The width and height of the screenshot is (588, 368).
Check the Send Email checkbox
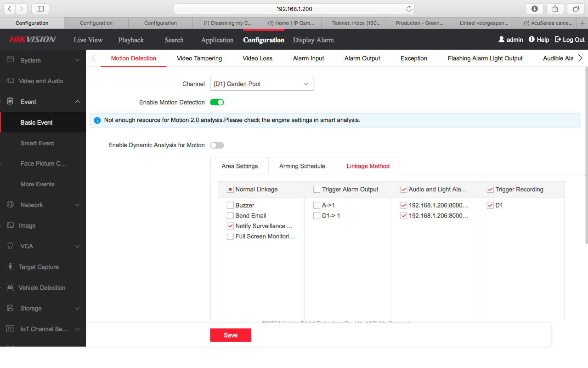pyautogui.click(x=231, y=216)
